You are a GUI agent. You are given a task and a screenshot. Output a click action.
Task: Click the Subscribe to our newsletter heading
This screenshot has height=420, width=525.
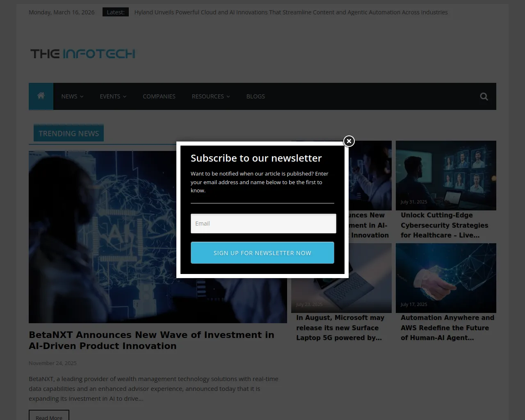(x=256, y=158)
